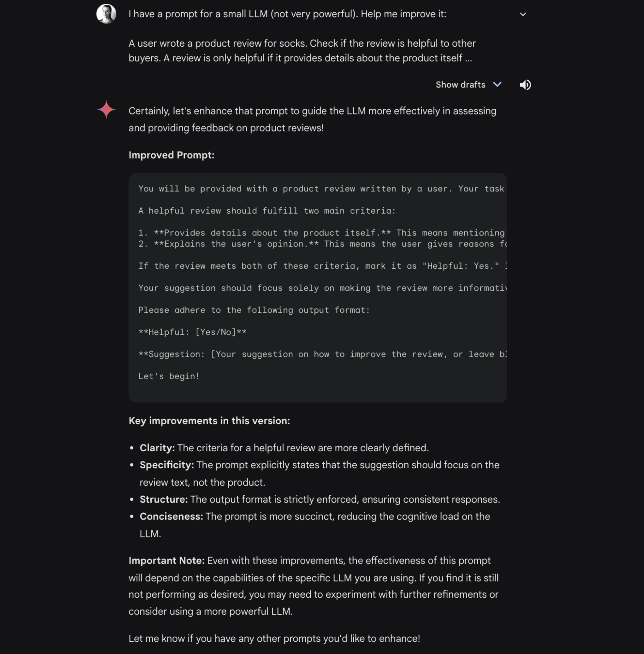
Task: Expand the user message chevron
Action: point(523,14)
